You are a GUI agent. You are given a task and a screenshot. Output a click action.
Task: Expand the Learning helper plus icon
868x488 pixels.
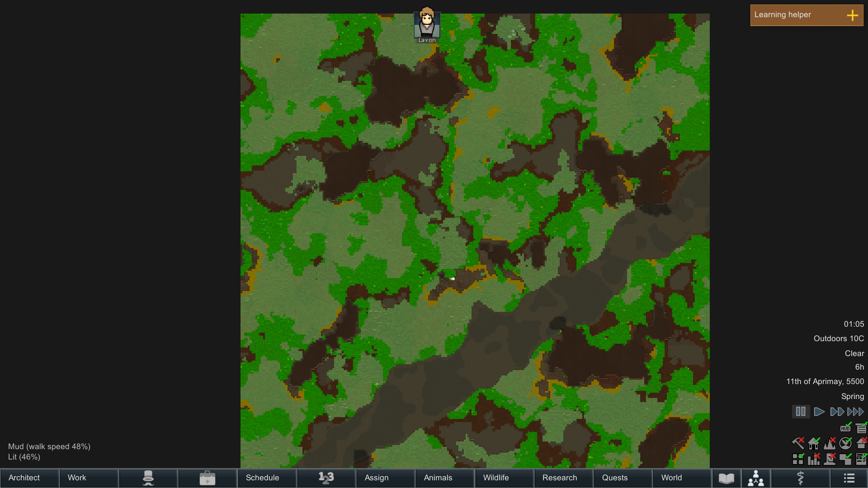(x=852, y=15)
